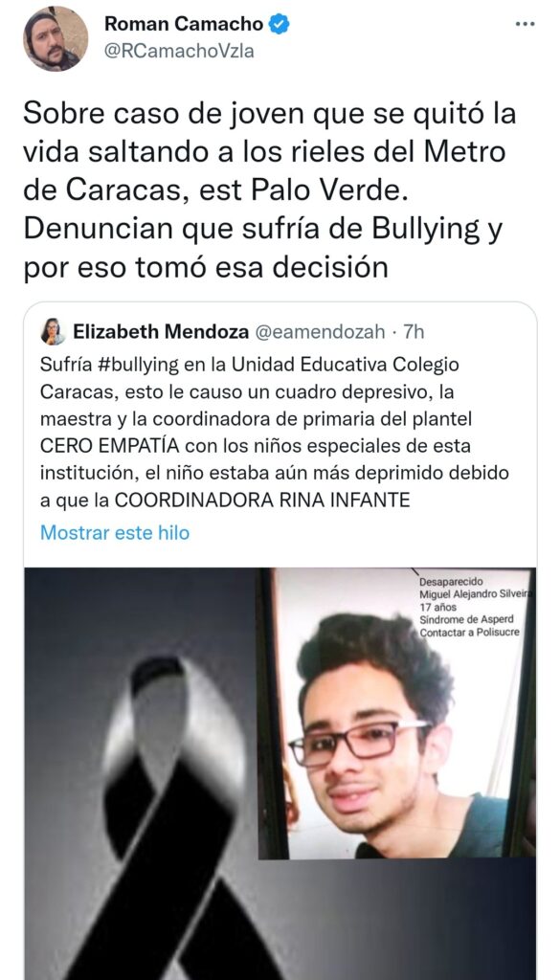Click the 'Contactar a Polisucre' overlay text
Image resolution: width=560 pixels, height=980 pixels.
469,632
